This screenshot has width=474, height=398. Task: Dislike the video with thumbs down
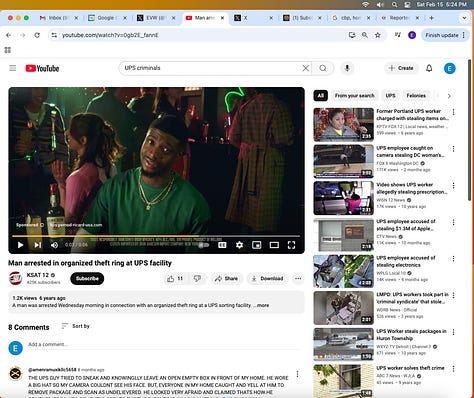click(197, 279)
